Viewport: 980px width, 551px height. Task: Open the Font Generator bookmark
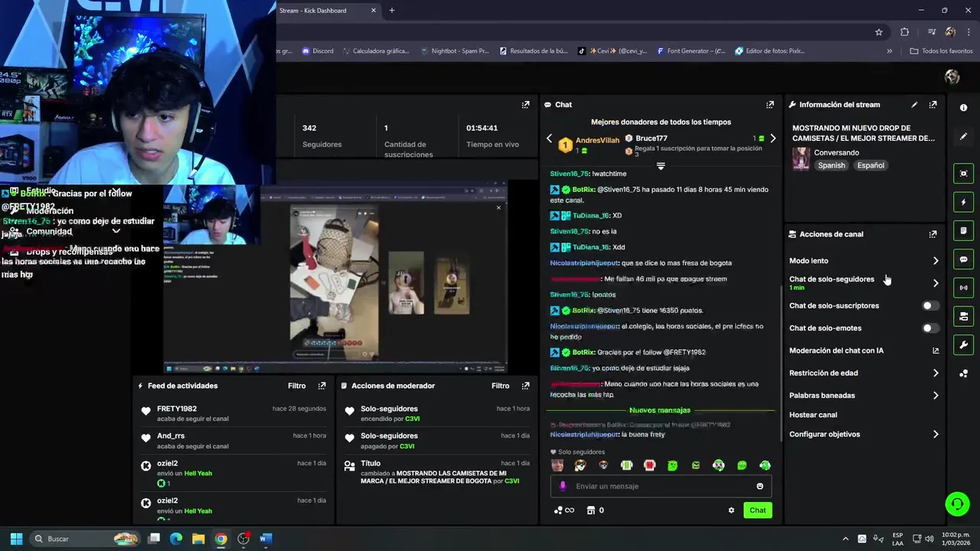691,51
